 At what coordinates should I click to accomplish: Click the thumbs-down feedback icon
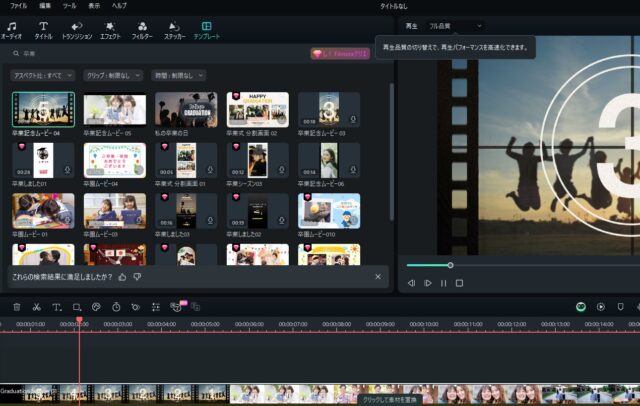137,276
